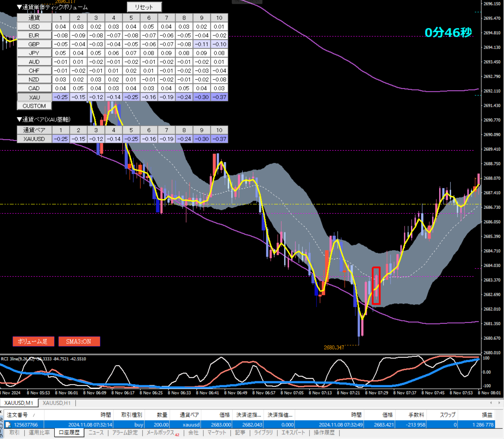Toggle the SMA3:ON button
The height and width of the screenshot is (439, 504).
(x=79, y=342)
